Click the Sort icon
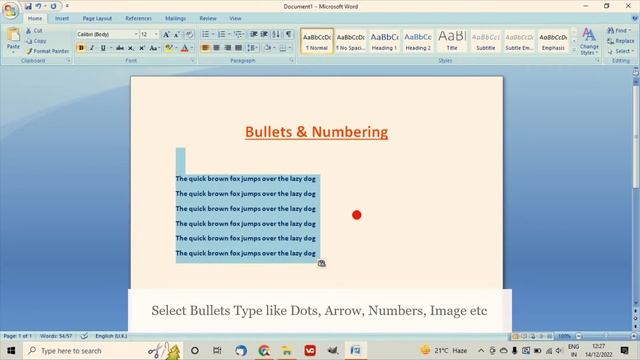 [x=276, y=35]
